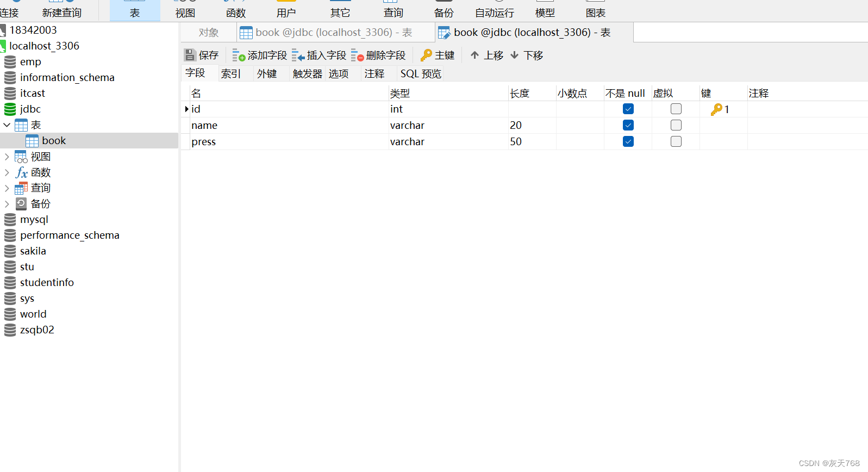
Task: Click the key icon in the id row
Action: click(716, 109)
